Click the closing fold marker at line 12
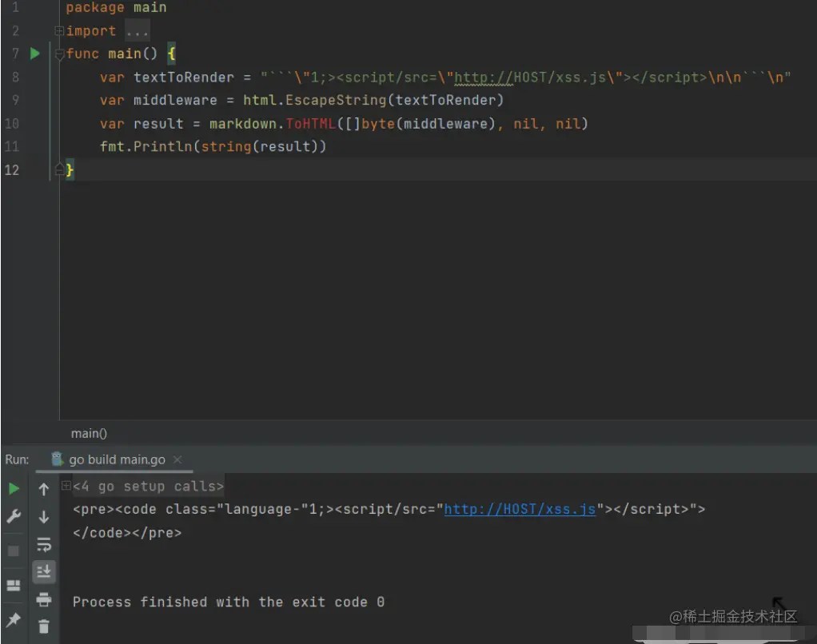 (59, 169)
